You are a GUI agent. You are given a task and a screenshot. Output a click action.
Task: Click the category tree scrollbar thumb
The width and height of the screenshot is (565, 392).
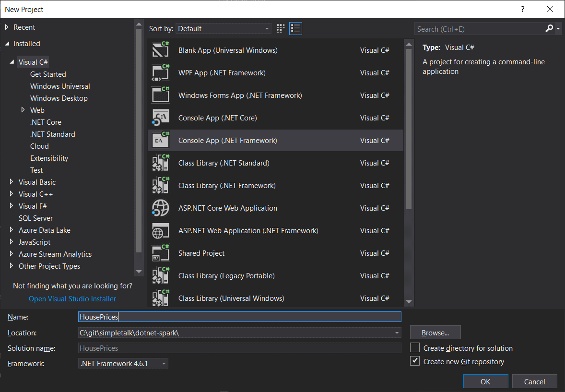pyautogui.click(x=139, y=141)
